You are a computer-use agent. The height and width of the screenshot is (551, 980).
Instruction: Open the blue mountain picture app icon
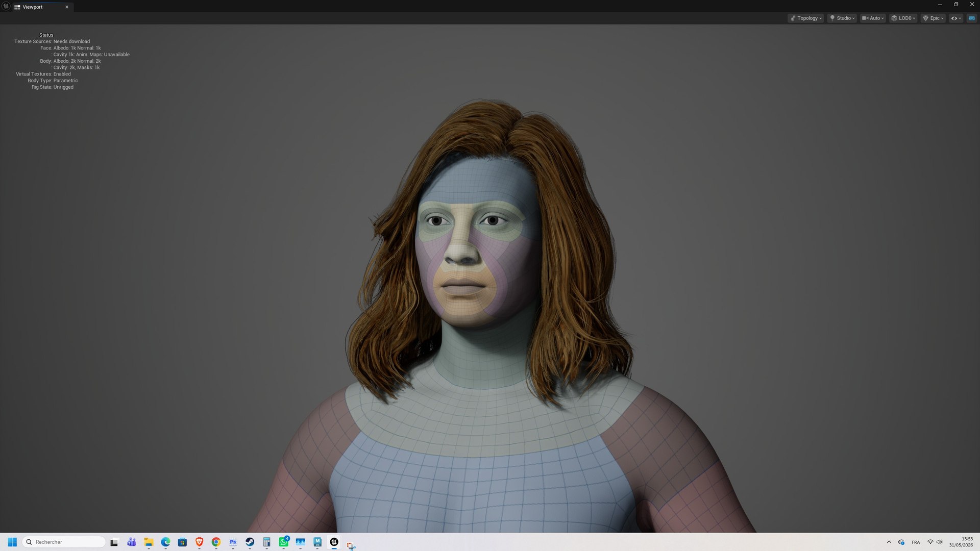[300, 542]
